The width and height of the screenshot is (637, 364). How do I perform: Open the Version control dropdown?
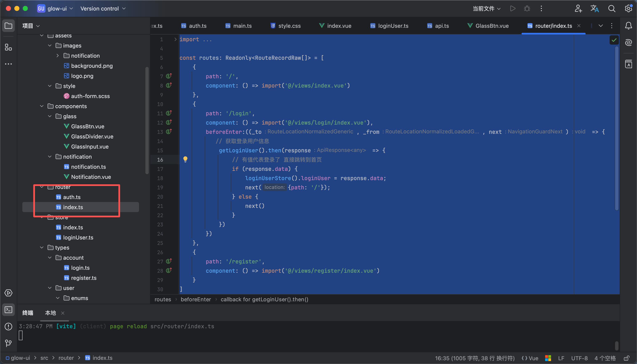pos(103,8)
